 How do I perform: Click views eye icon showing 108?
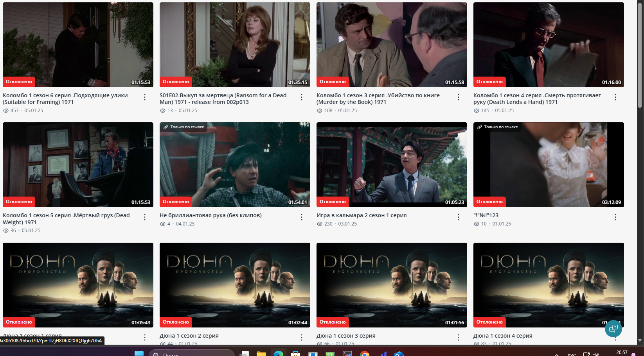320,111
